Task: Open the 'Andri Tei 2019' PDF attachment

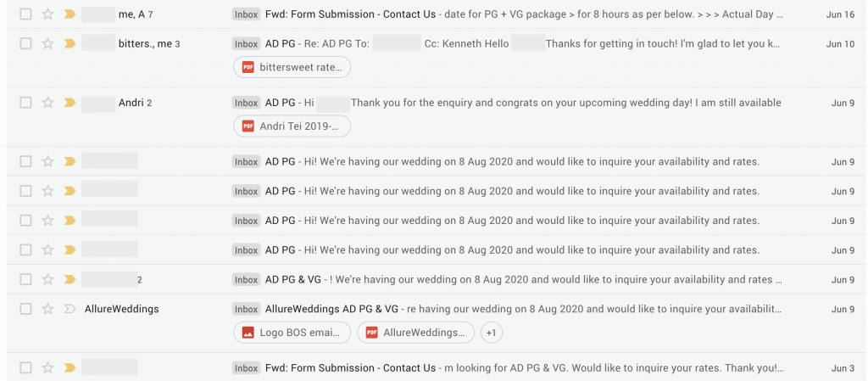Action: tap(292, 126)
